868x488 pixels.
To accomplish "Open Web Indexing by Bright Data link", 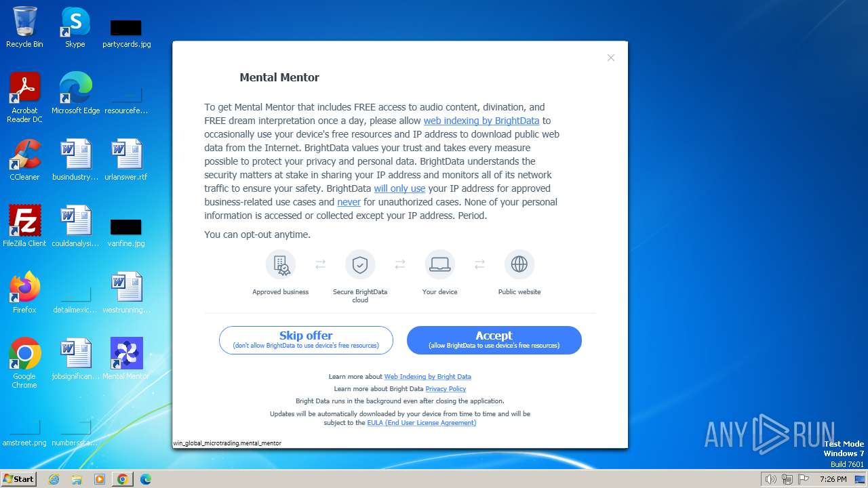I will pyautogui.click(x=427, y=377).
